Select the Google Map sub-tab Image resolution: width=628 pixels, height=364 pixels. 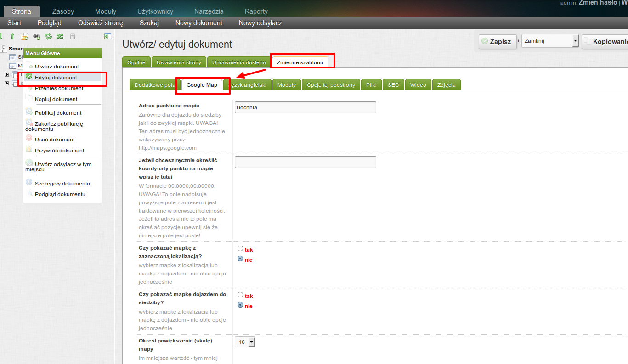point(202,85)
